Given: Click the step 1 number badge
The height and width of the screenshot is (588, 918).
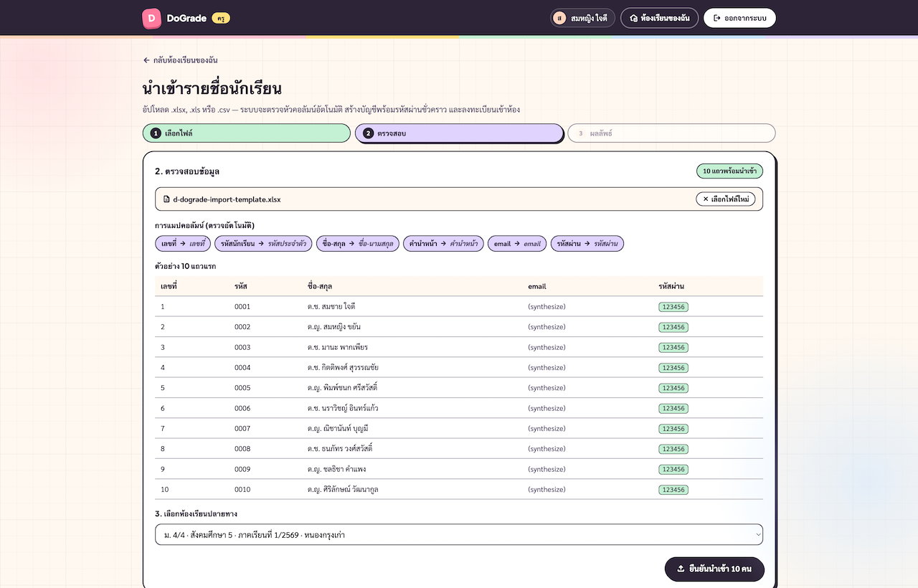Looking at the screenshot, I should (x=156, y=133).
